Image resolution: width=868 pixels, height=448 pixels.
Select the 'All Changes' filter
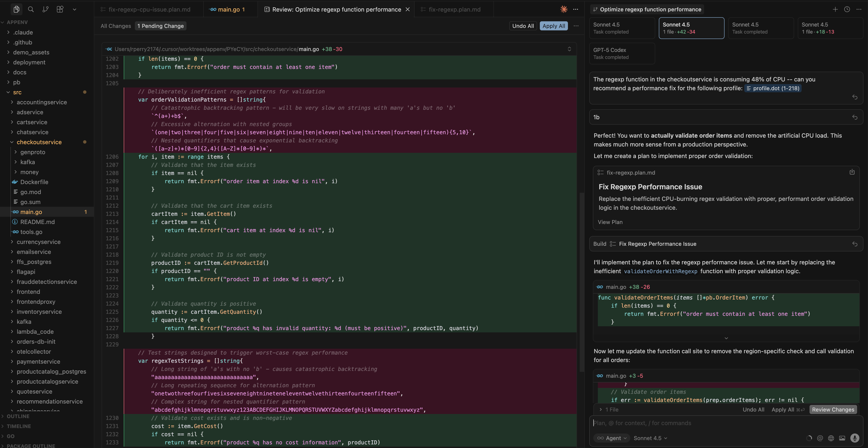tap(116, 26)
